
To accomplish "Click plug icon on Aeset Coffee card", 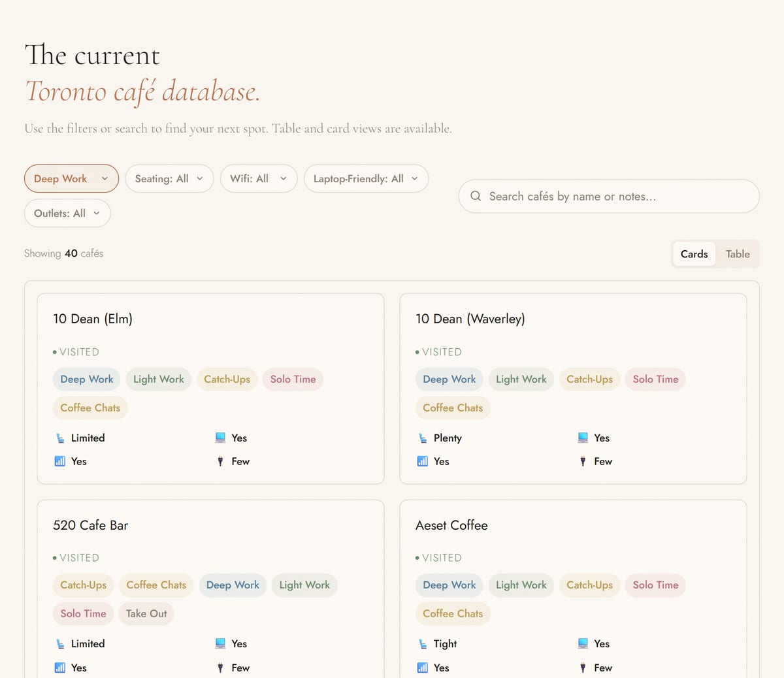I will [x=583, y=668].
